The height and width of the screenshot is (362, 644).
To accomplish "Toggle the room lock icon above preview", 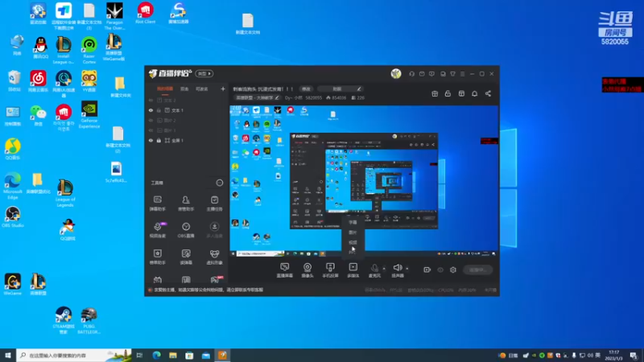I will [x=448, y=93].
